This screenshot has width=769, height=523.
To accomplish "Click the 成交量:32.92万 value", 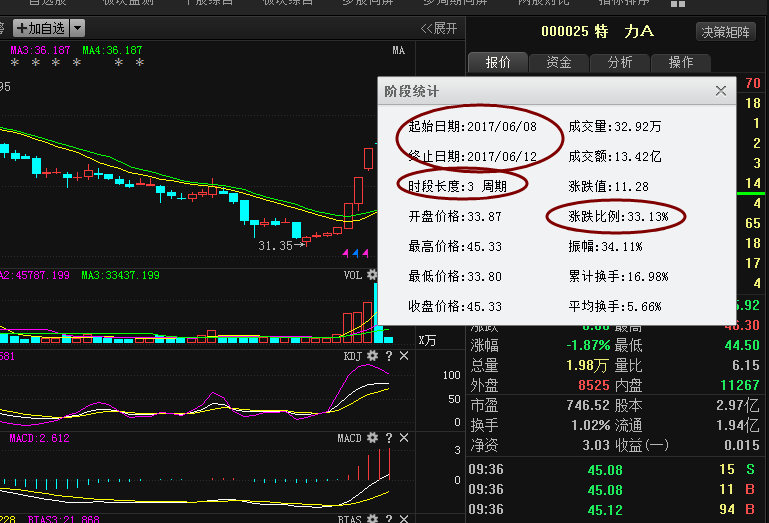I will (x=615, y=127).
